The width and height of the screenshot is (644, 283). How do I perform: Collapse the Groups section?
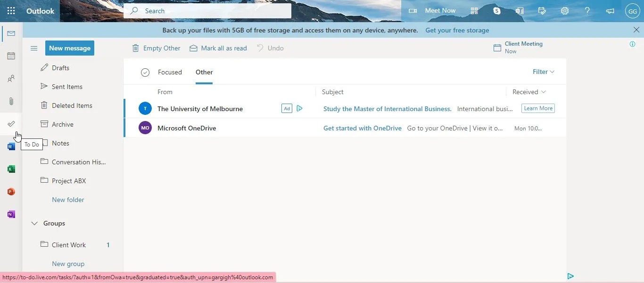point(34,223)
